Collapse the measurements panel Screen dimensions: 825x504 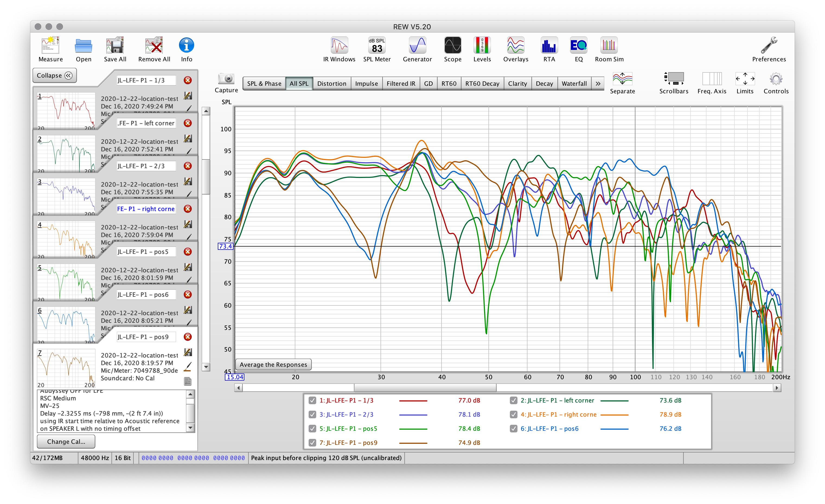(55, 76)
